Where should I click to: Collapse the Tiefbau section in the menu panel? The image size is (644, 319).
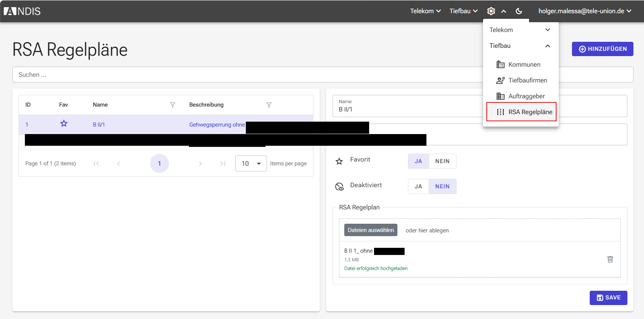(521, 46)
